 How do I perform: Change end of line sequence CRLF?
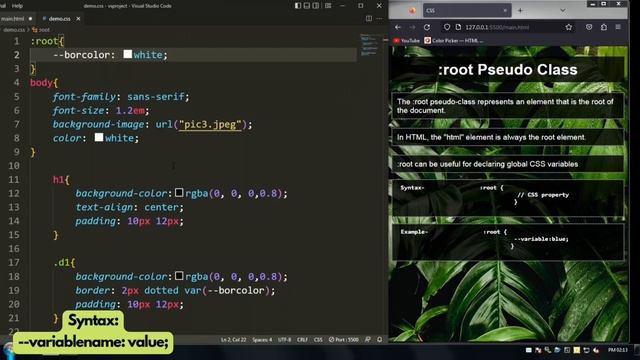click(302, 340)
